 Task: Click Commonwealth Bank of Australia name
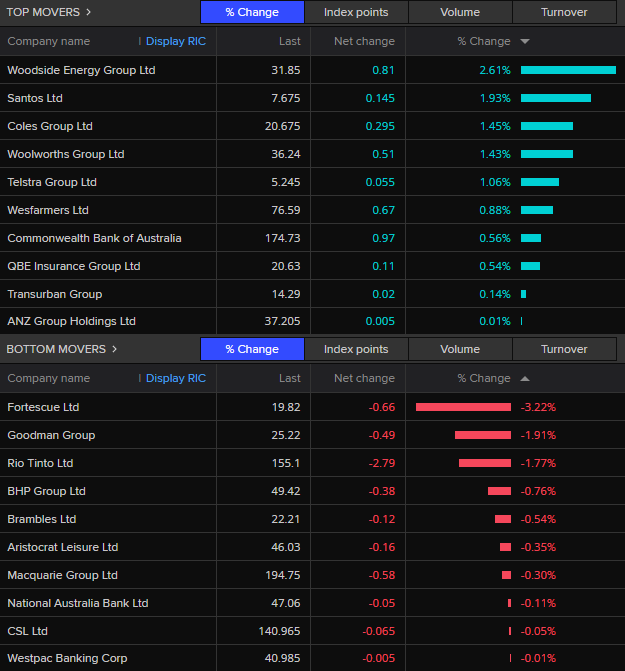click(94, 238)
